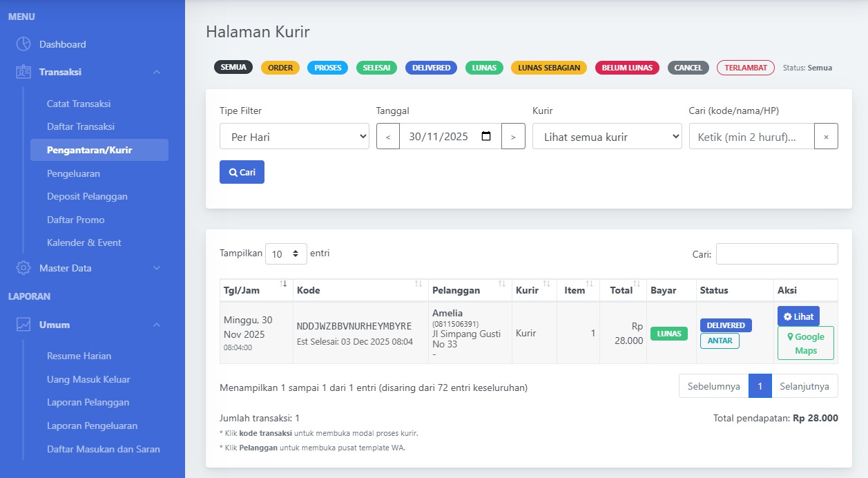Click transaction code NDDJWZBBVNURHEYMBYRE

tap(354, 326)
